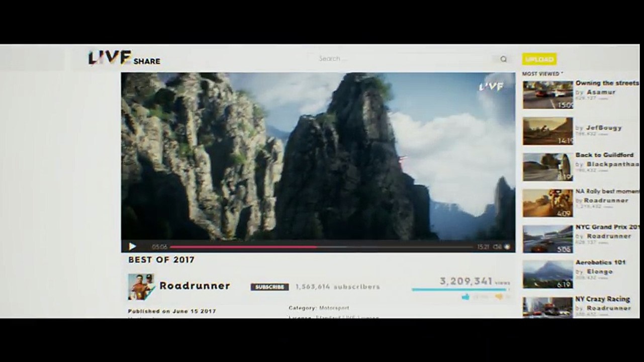The image size is (644, 362).
Task: Open NA Rally best moments thumbnail
Action: click(547, 203)
